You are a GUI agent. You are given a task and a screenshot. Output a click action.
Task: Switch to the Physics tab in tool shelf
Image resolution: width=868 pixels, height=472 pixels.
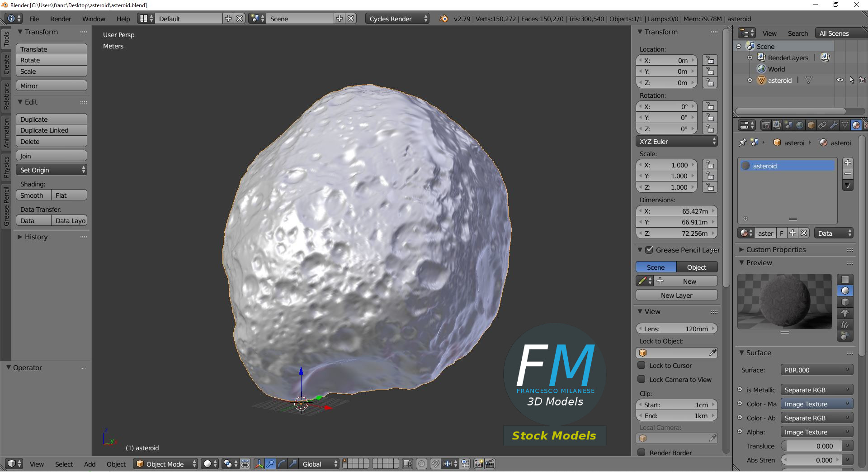pos(6,167)
